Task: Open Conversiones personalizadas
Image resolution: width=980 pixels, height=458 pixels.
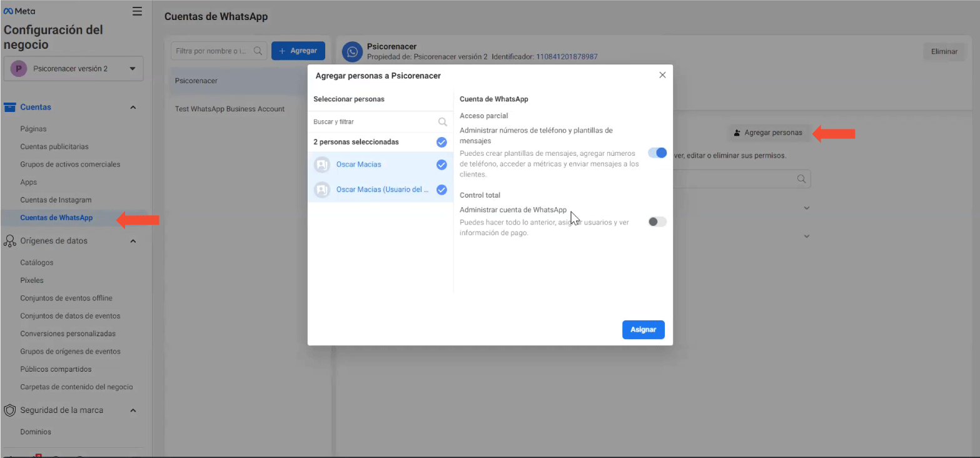Action: [68, 333]
